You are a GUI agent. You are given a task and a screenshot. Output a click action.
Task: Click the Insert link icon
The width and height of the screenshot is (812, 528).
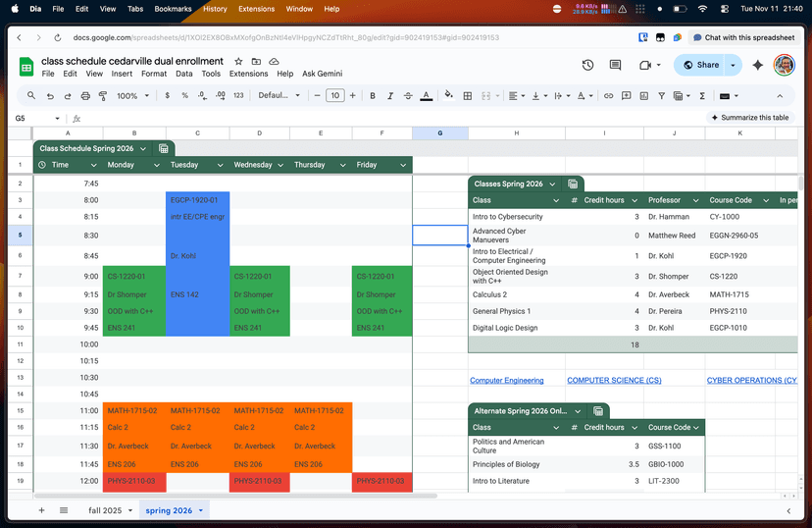pyautogui.click(x=609, y=96)
